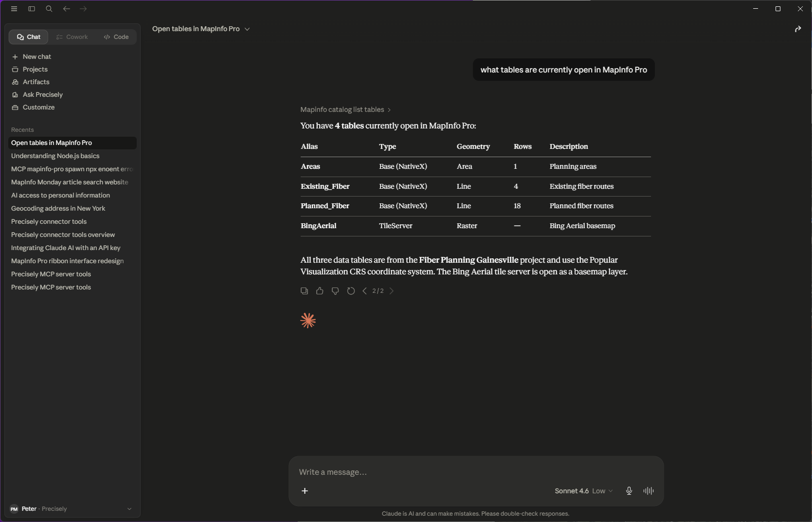Image resolution: width=812 pixels, height=522 pixels.
Task: Click the Planned_Fiber alias cell
Action: pos(325,206)
